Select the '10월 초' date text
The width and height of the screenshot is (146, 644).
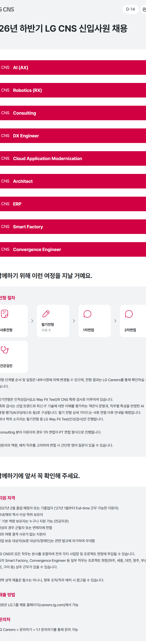point(46,330)
